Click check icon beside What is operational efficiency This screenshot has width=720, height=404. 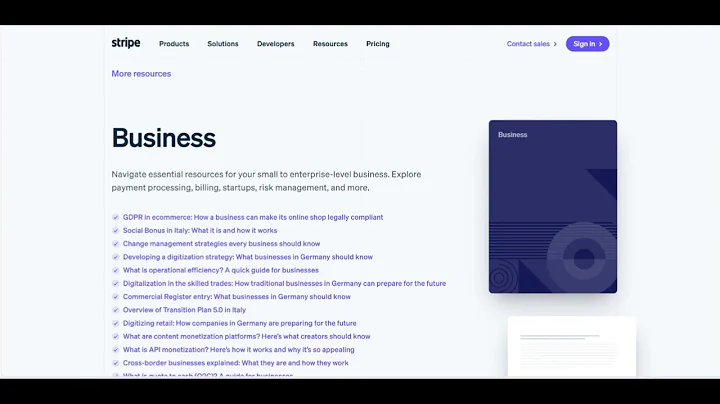click(x=116, y=270)
